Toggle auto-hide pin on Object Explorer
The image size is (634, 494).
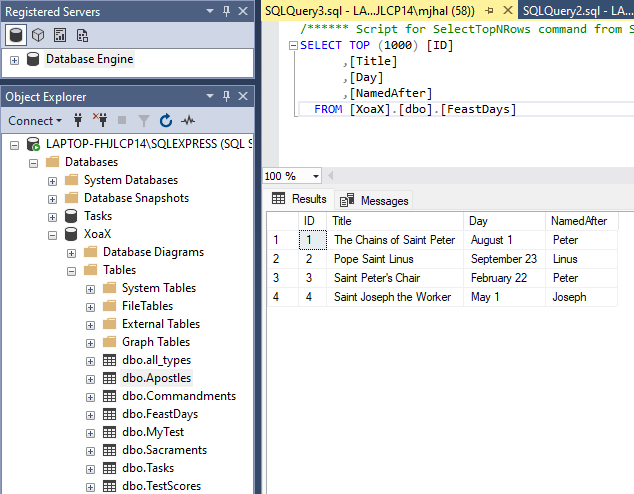pos(227,97)
